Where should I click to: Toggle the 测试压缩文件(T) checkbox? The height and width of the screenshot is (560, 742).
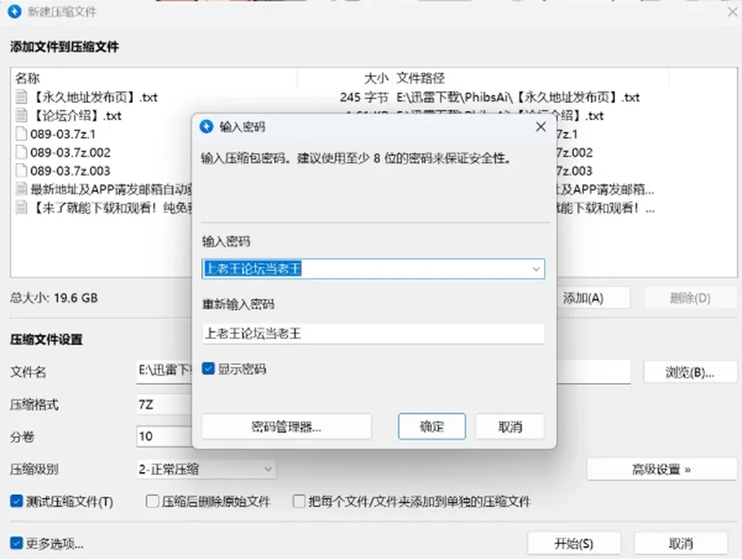[16, 501]
